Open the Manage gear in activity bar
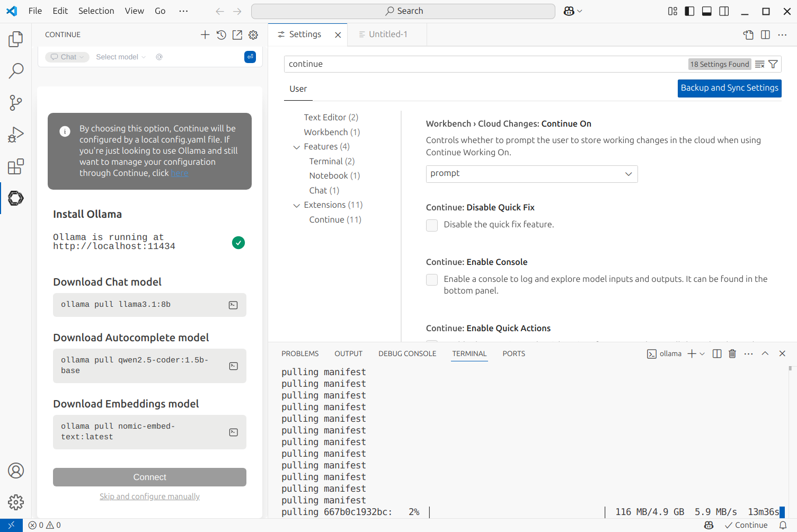 (16, 502)
